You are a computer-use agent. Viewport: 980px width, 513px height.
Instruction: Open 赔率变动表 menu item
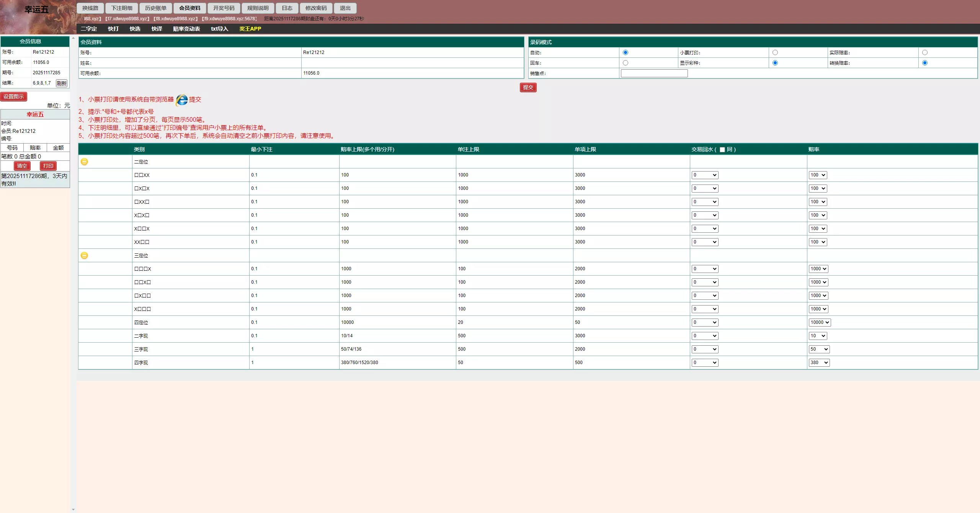(x=186, y=29)
